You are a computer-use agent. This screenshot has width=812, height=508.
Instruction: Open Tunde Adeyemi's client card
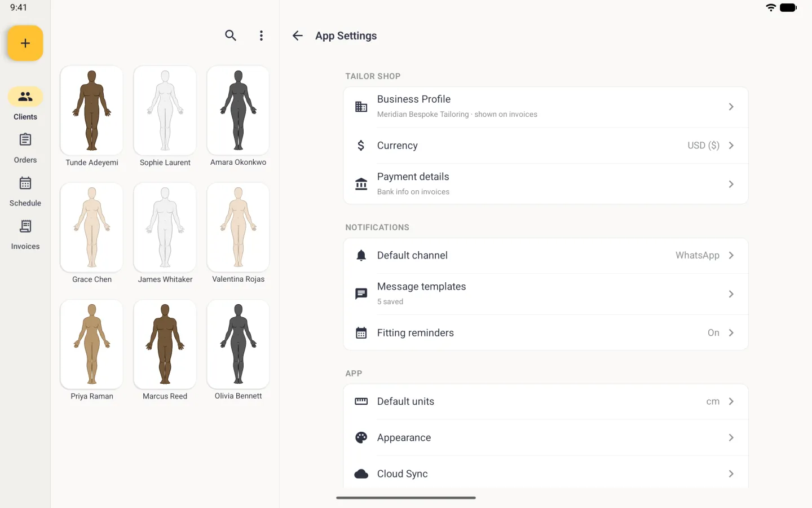pos(92,111)
